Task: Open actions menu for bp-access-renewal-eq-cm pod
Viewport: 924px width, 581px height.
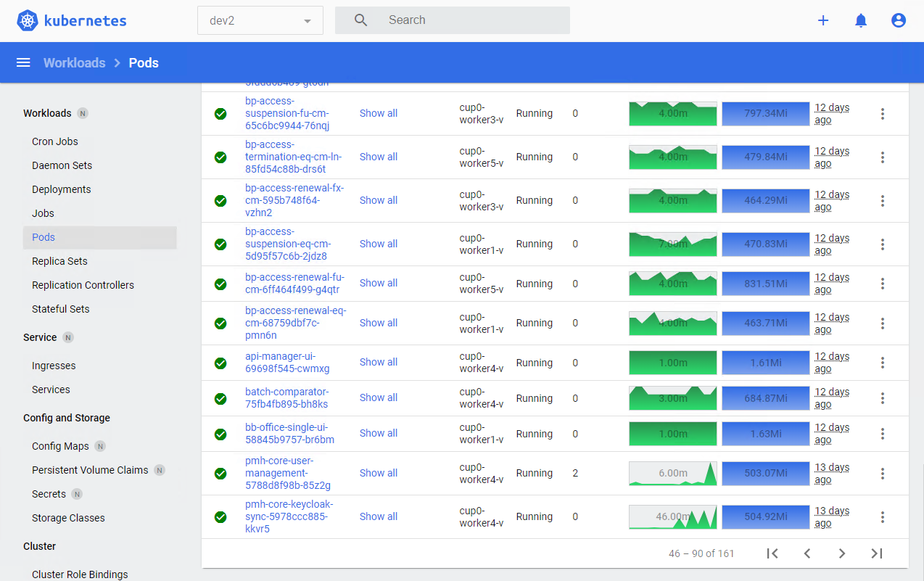Action: point(883,323)
